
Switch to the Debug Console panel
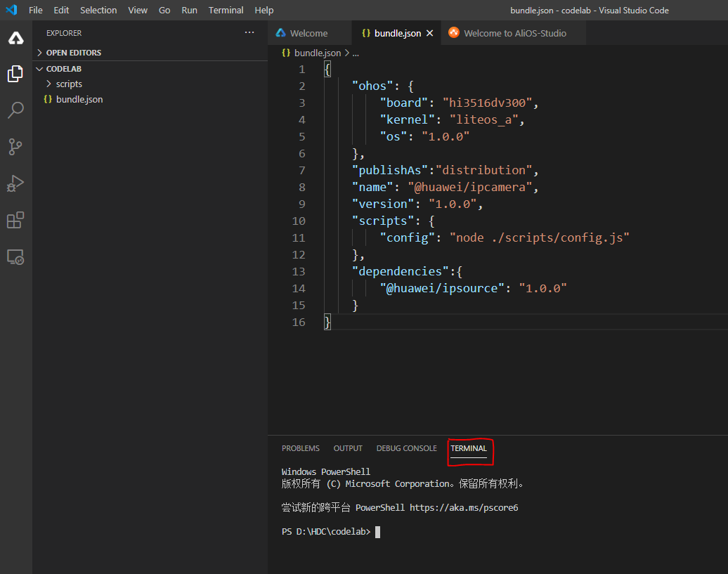[406, 448]
